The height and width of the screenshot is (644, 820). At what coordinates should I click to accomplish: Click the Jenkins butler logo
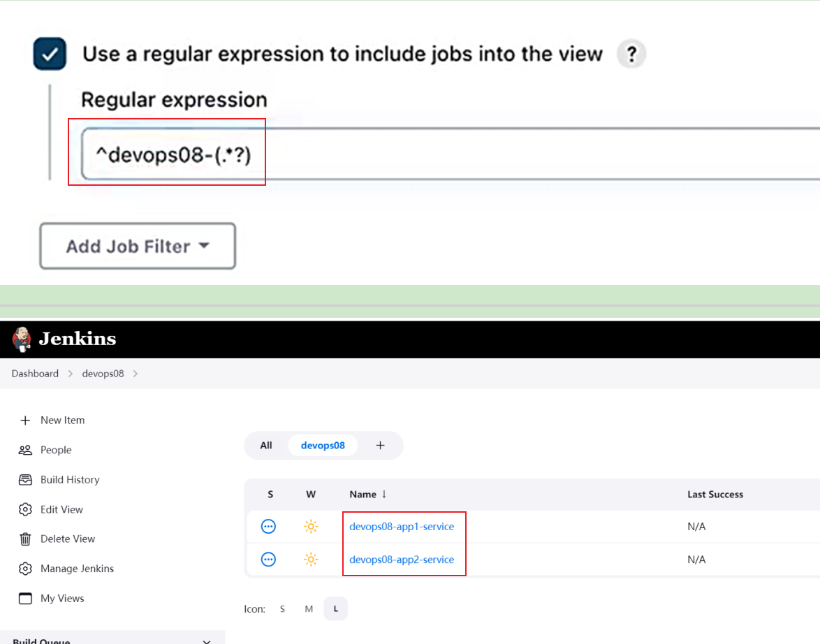coord(22,339)
